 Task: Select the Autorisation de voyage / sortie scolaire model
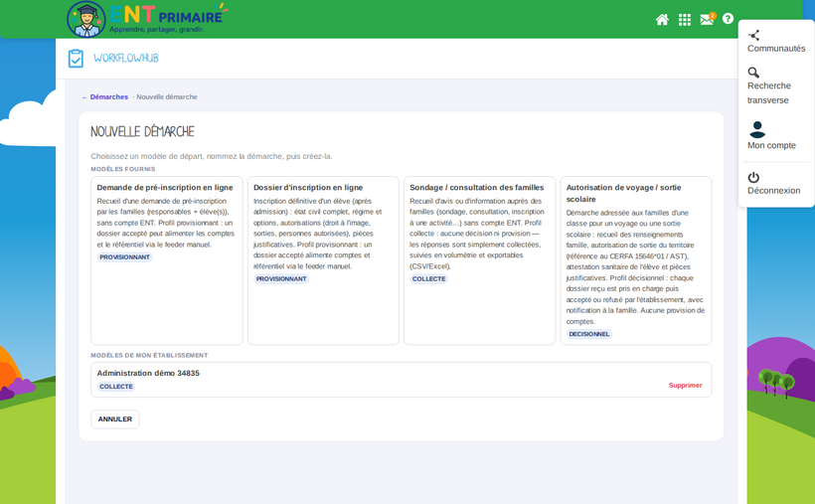tap(636, 260)
